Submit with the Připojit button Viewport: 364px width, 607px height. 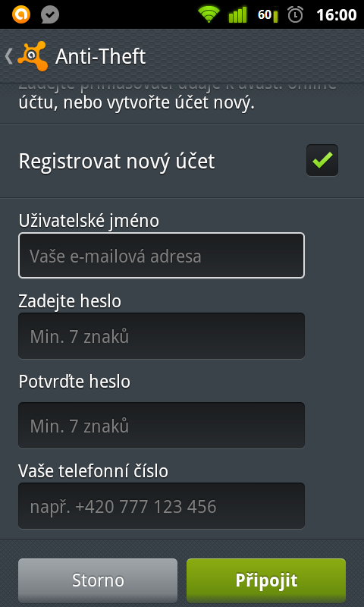pyautogui.click(x=266, y=580)
